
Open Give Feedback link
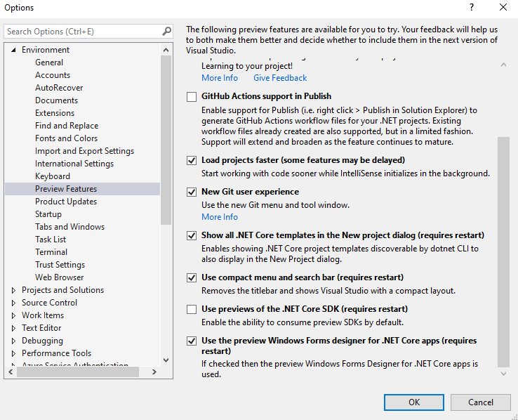[280, 78]
